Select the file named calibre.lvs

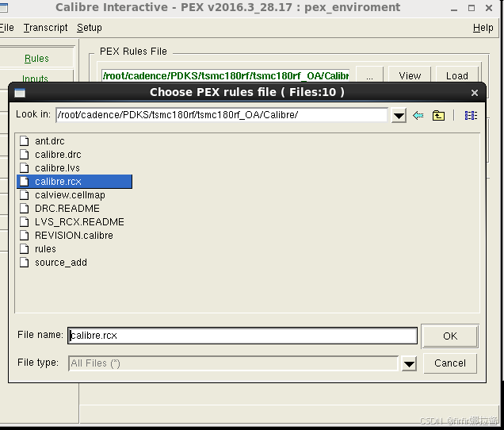57,168
